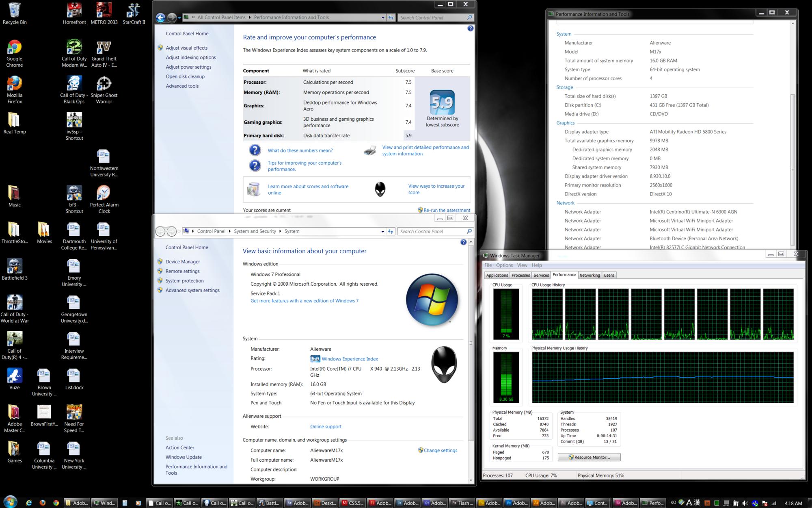Click the Change settings link
The image size is (812, 508).
440,450
